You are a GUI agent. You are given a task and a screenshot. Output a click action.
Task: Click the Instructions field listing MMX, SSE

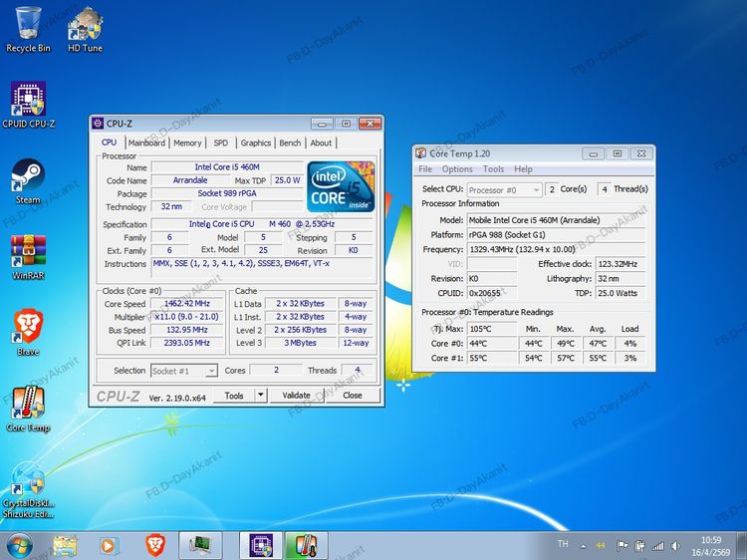tap(261, 268)
